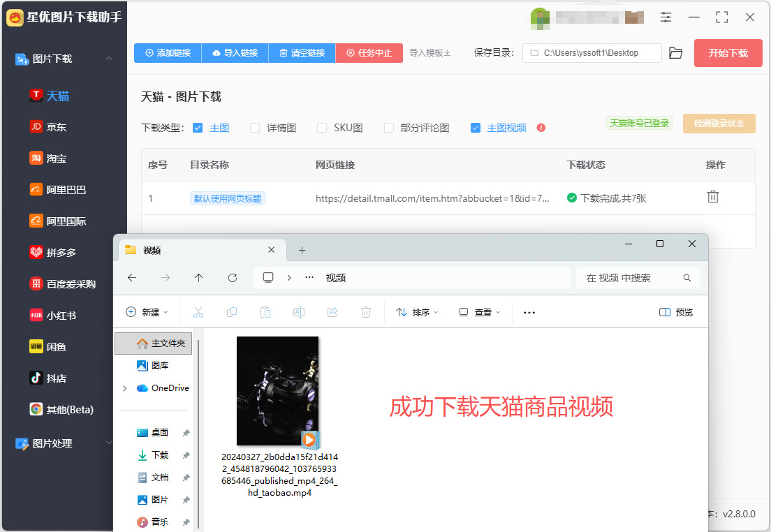Open the settings sliders icon in title bar

pos(666,17)
